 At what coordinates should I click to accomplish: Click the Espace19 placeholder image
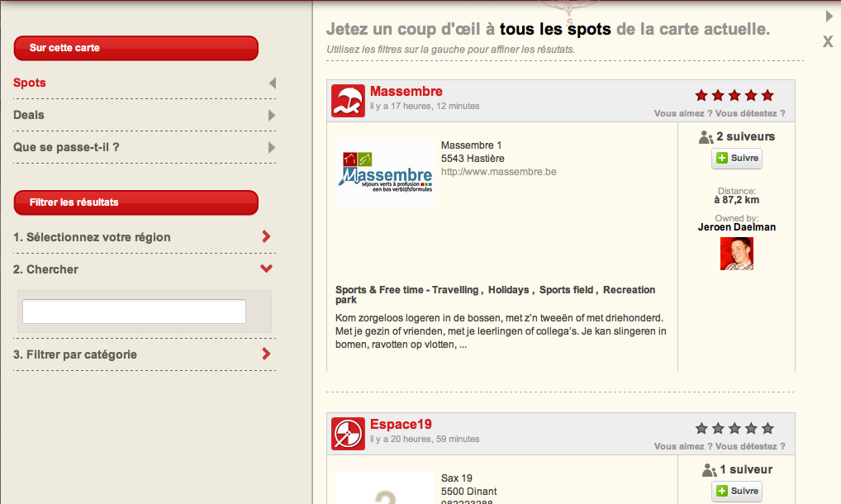pos(385,488)
